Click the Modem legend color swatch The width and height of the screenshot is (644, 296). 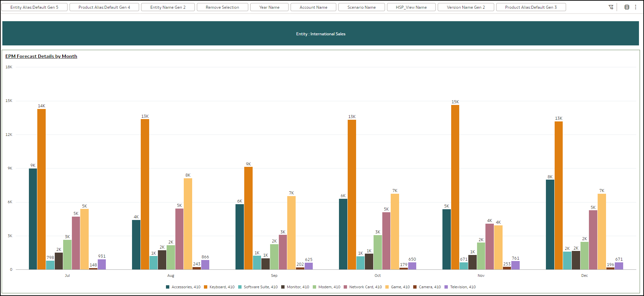click(314, 287)
